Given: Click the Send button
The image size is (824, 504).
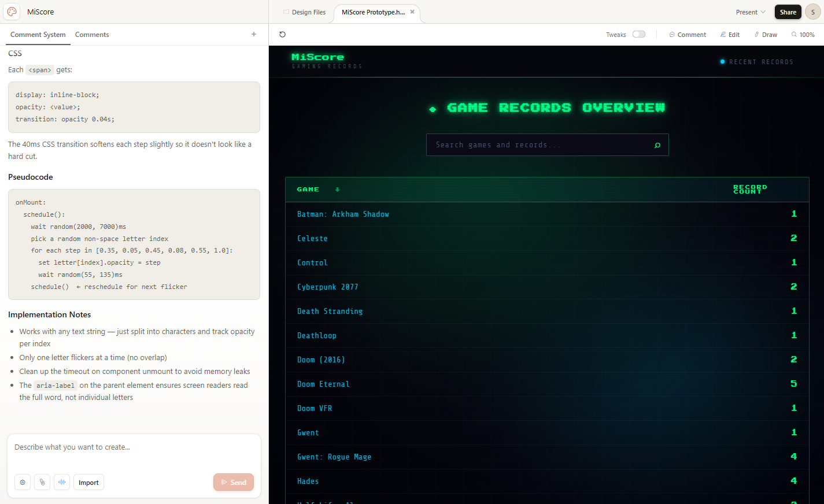Looking at the screenshot, I should [x=234, y=482].
